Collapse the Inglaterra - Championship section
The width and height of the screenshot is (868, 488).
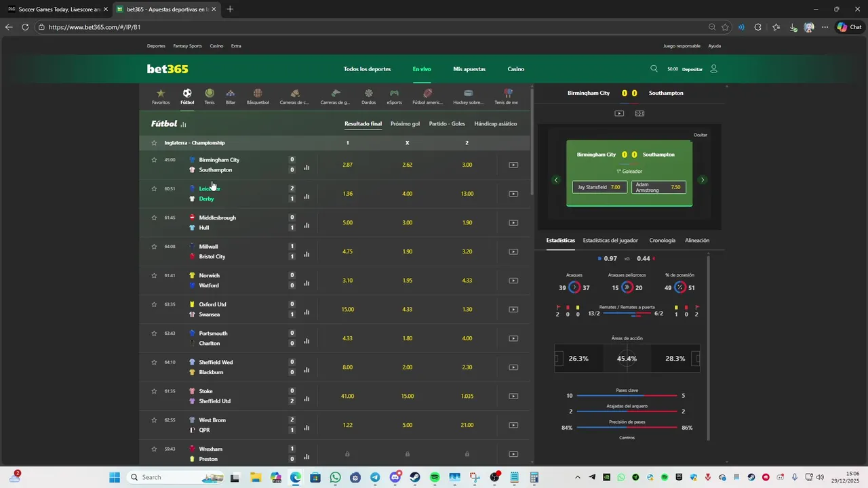pyautogui.click(x=335, y=143)
